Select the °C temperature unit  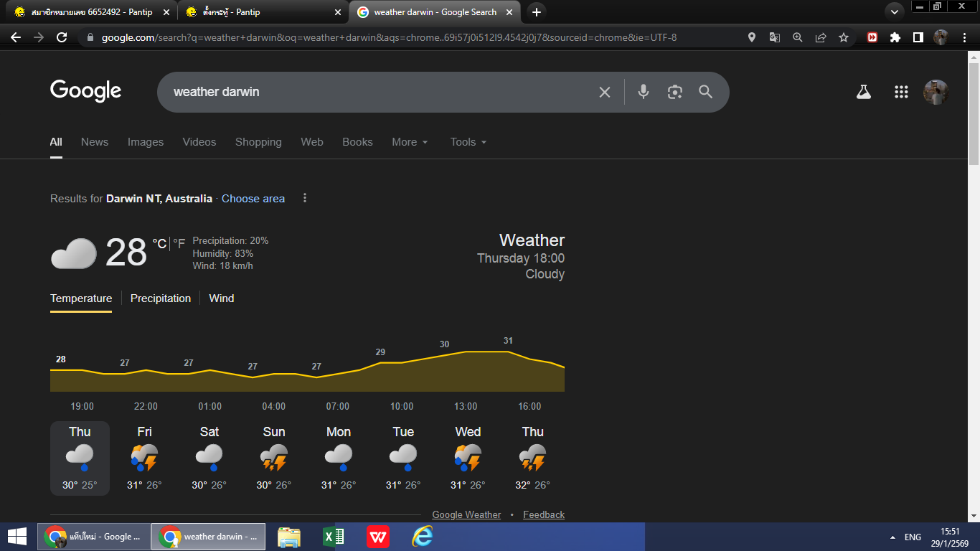tap(159, 244)
